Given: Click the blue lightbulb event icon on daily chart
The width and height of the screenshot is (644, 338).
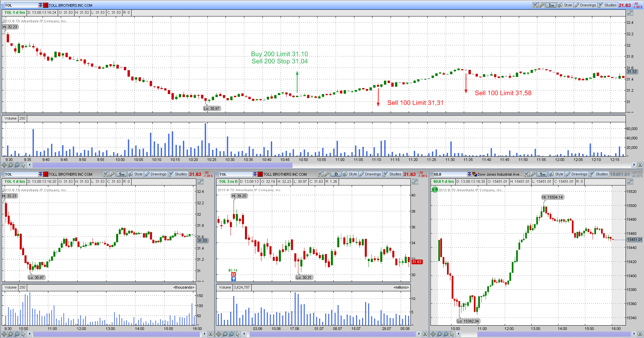Looking at the screenshot, I should pyautogui.click(x=234, y=279).
